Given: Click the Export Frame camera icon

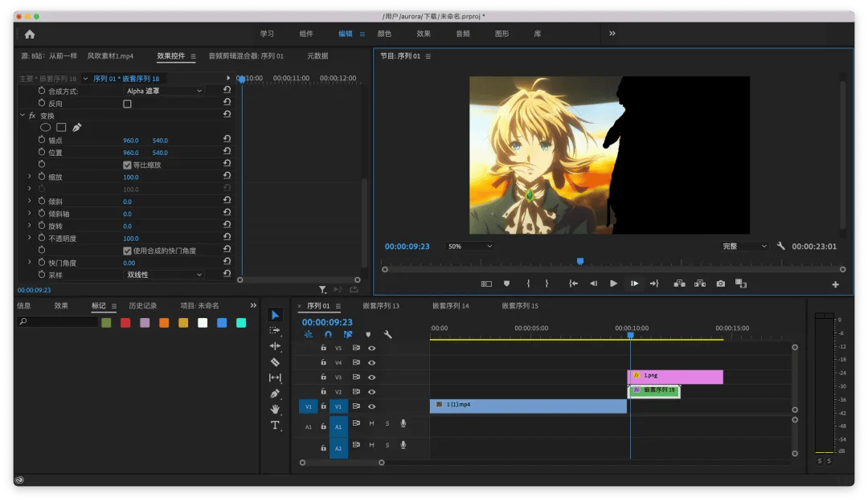Looking at the screenshot, I should [720, 284].
